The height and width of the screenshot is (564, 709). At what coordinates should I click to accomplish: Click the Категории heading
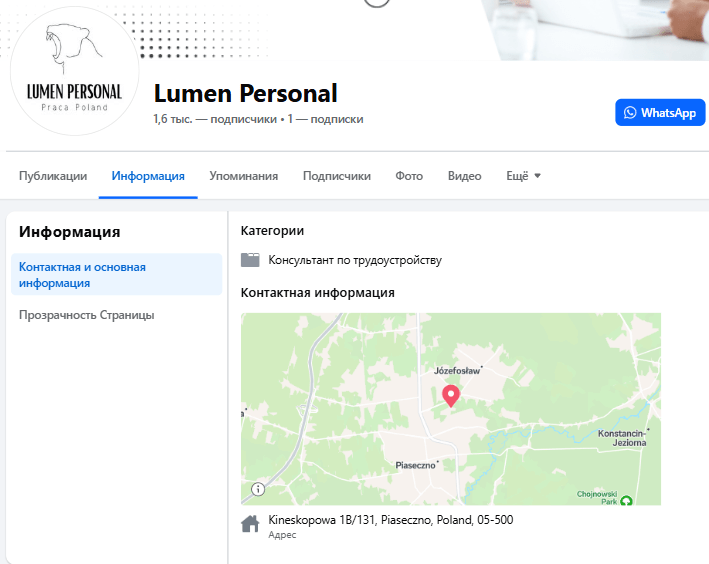click(x=272, y=231)
